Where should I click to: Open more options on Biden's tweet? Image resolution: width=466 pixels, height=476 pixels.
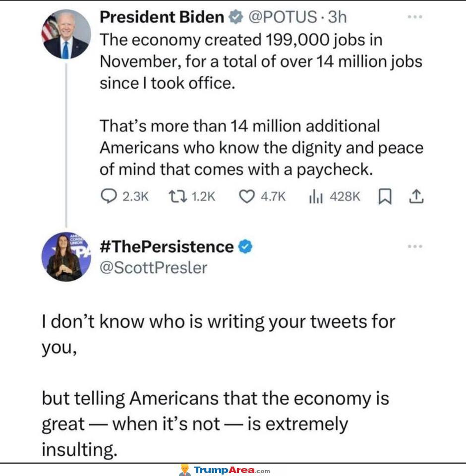pos(415,17)
